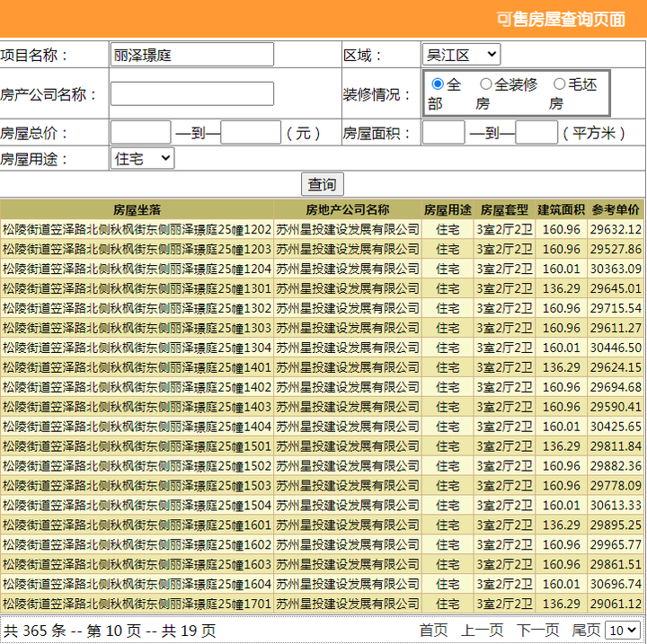Go to 下一页 next page link

click(x=537, y=631)
